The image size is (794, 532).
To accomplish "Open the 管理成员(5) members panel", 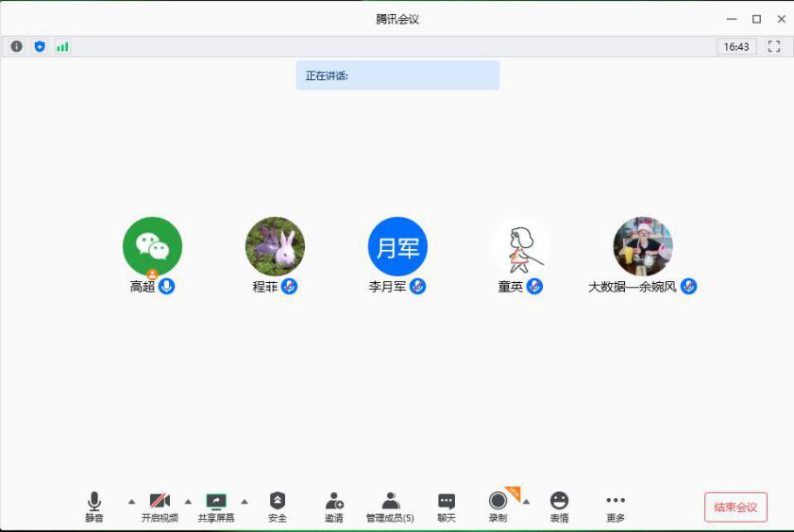I will point(390,506).
